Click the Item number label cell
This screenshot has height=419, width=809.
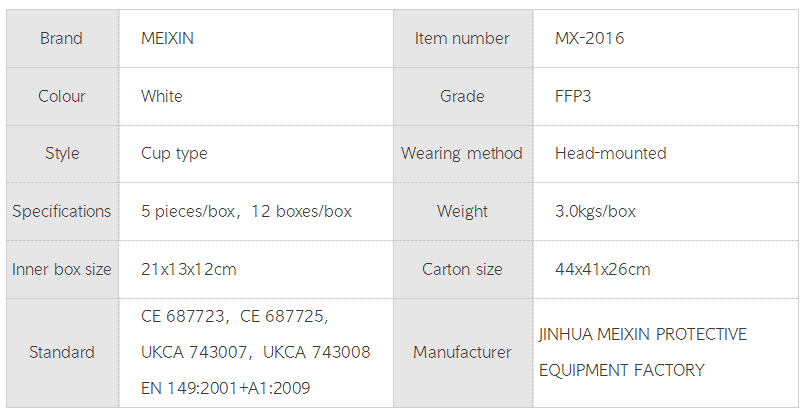point(462,39)
